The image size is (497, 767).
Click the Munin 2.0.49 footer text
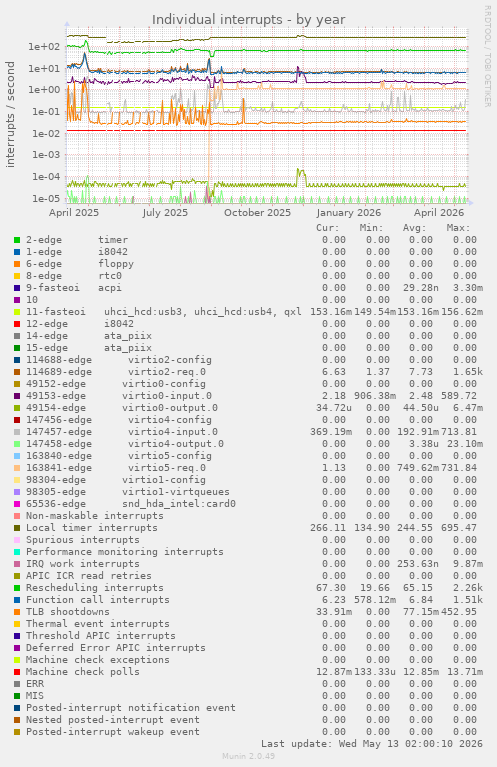248,756
